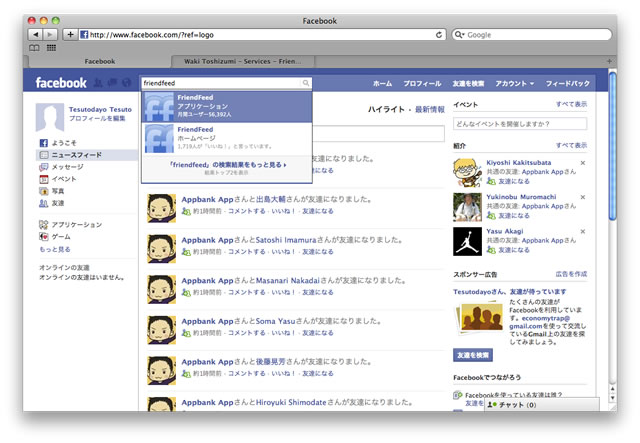Click Appbank App avatar in 後藤晃芳 story
The image size is (640, 443).
click(161, 371)
